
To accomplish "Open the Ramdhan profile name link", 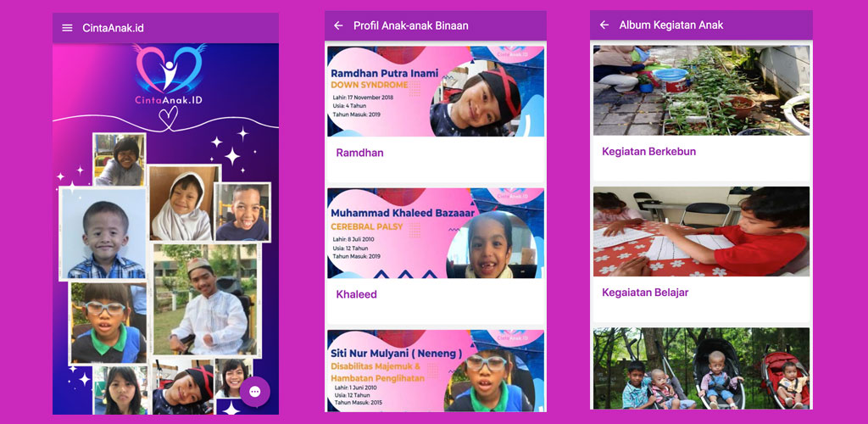I will pyautogui.click(x=359, y=153).
